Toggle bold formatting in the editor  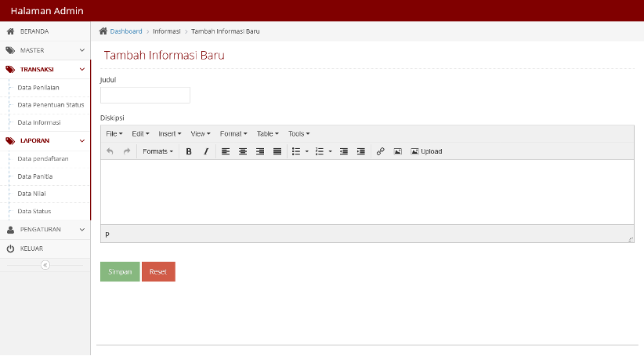[x=189, y=151]
